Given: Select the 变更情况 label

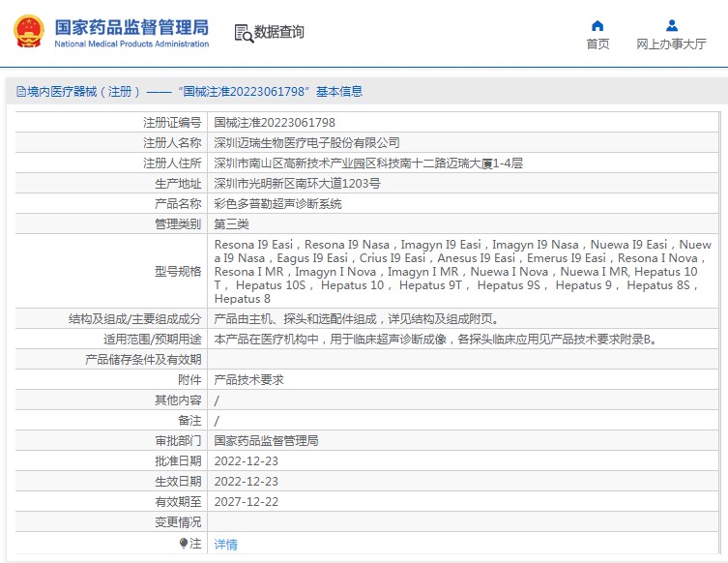Looking at the screenshot, I should point(178,522).
